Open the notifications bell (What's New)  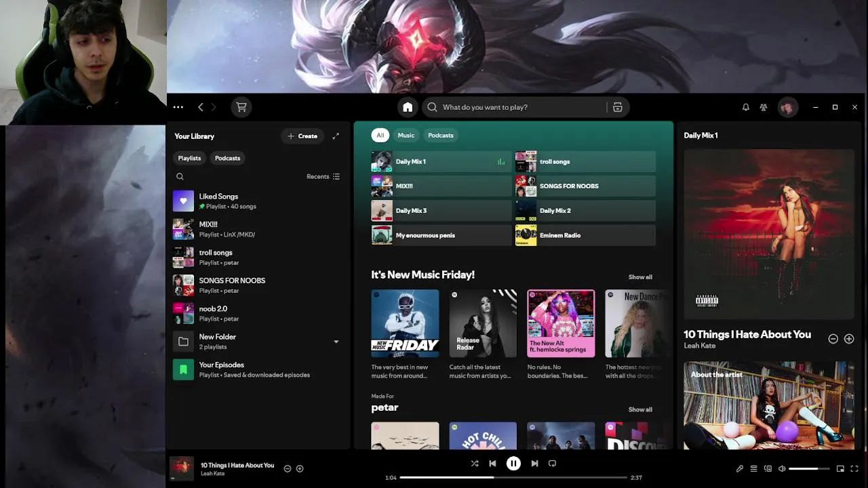click(745, 107)
